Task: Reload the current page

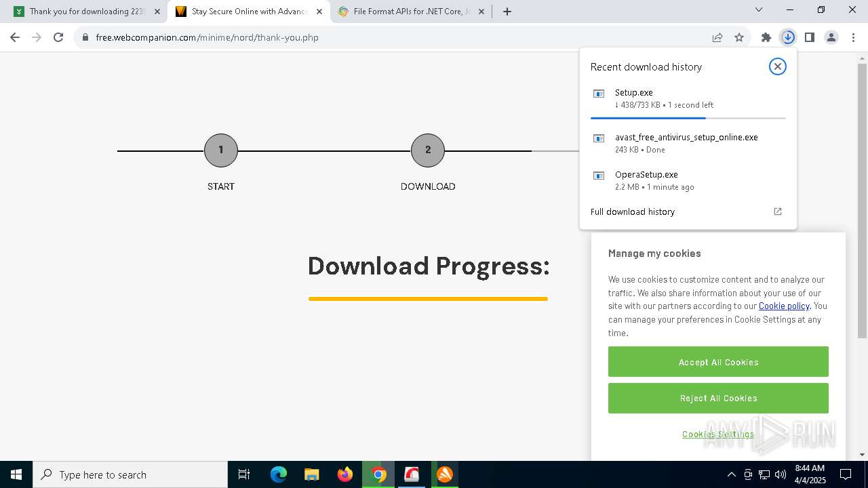Action: (x=58, y=37)
